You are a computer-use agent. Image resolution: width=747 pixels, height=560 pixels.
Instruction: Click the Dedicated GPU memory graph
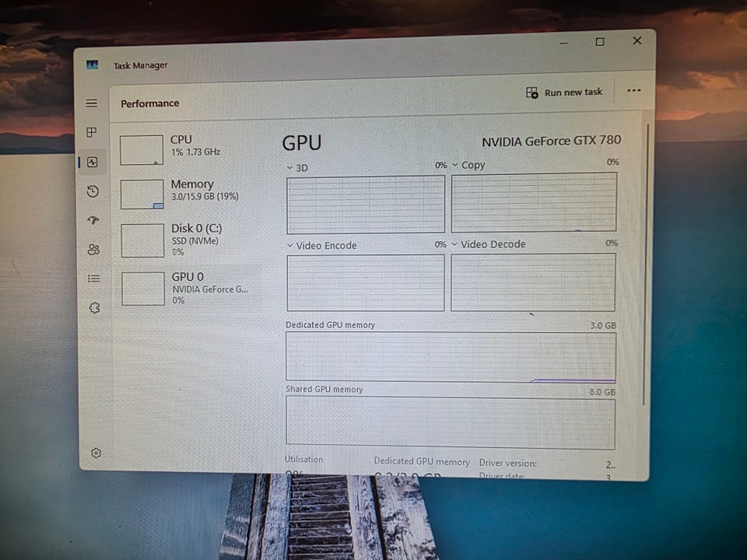click(451, 357)
